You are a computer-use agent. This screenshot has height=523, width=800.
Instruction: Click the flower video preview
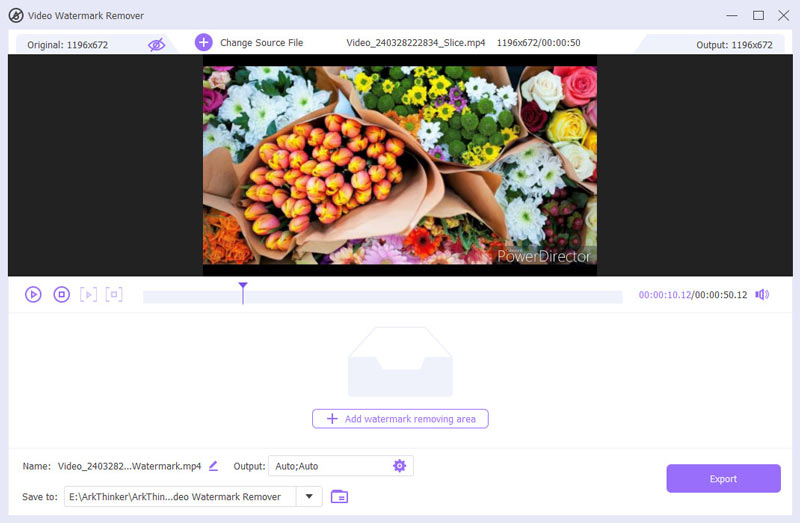(x=400, y=165)
